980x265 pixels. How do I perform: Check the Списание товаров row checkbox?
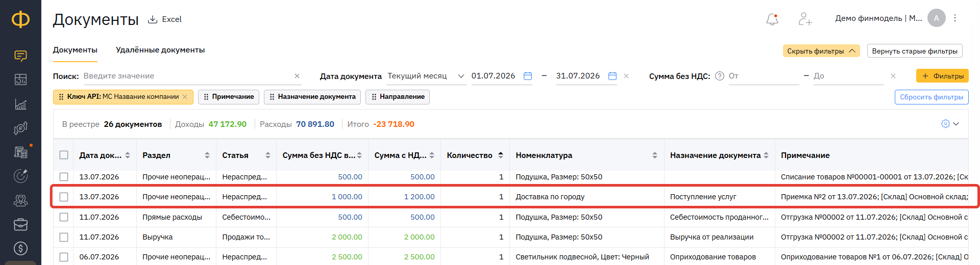[x=64, y=177]
